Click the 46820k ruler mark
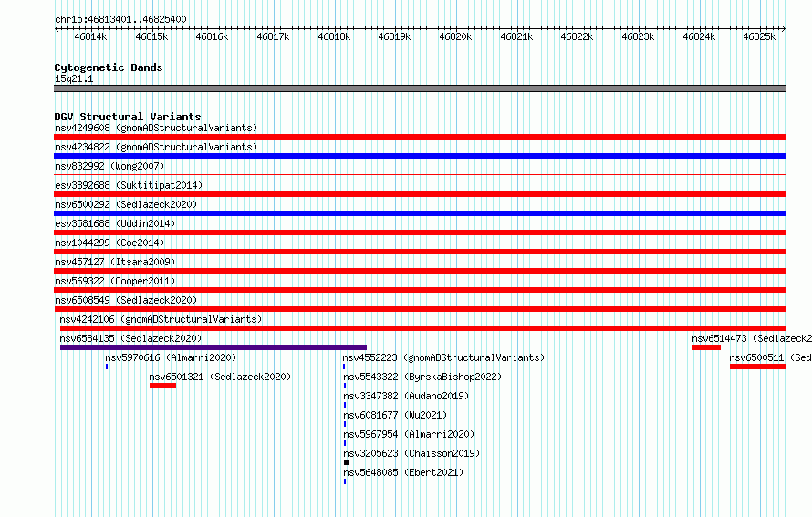Image resolution: width=812 pixels, height=517 pixels. point(455,36)
